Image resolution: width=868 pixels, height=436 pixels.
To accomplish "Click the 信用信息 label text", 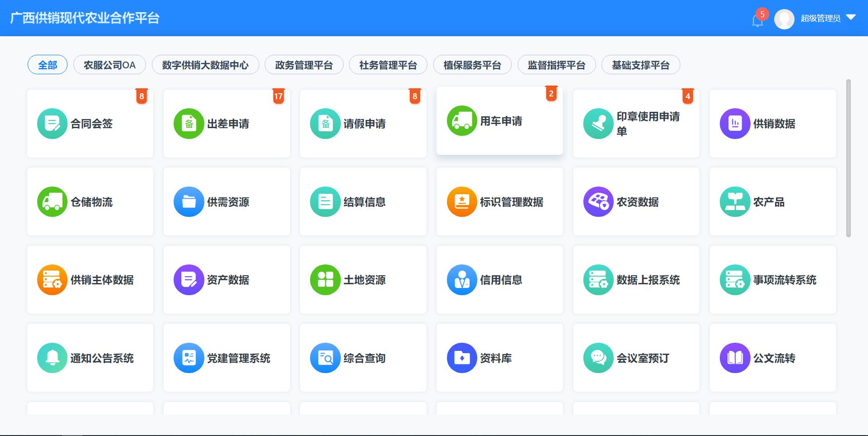I will coord(501,280).
